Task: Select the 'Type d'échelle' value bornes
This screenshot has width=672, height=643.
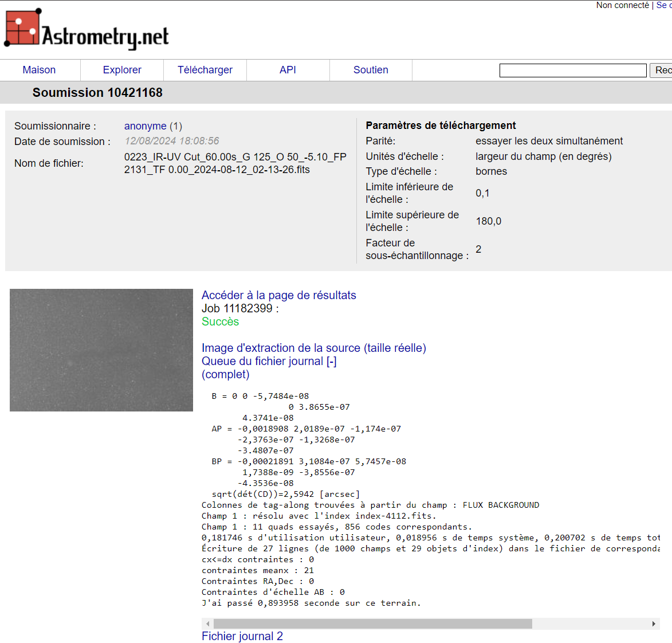Action: pos(491,171)
